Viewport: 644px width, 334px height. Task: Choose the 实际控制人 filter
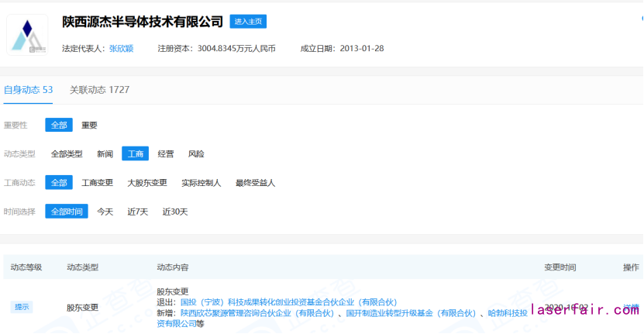201,183
